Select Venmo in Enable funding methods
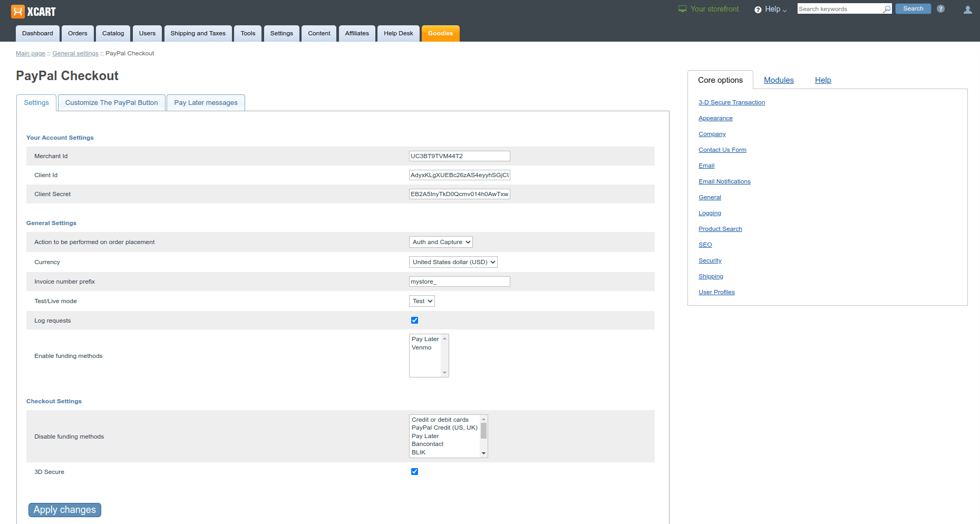The image size is (980, 524). coord(422,347)
